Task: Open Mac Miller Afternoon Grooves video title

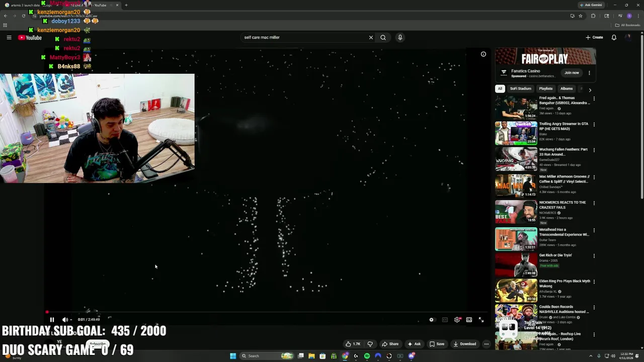Action: coord(565,179)
